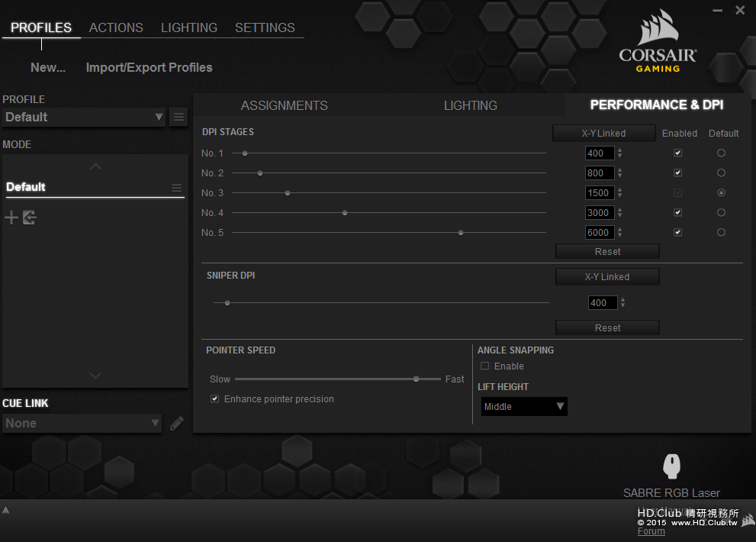Open the Forum link
The image size is (756, 542).
[651, 531]
